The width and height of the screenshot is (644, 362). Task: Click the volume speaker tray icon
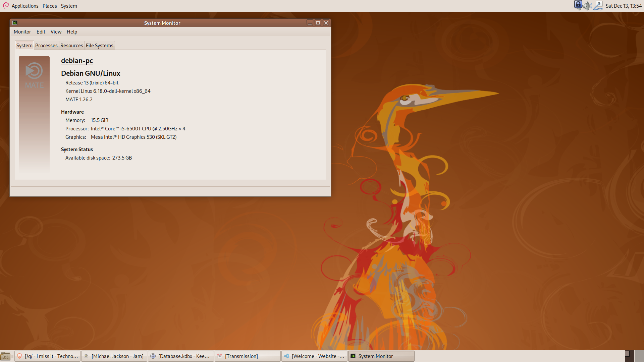[x=587, y=6]
